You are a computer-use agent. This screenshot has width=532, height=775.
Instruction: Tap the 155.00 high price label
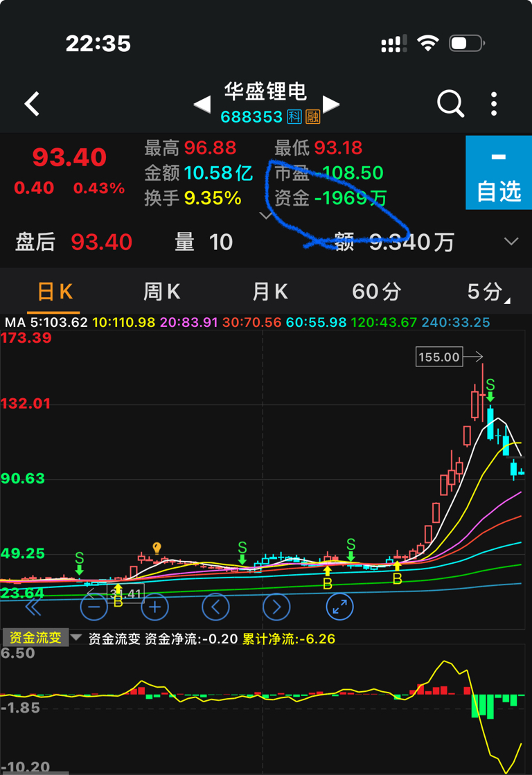click(439, 357)
